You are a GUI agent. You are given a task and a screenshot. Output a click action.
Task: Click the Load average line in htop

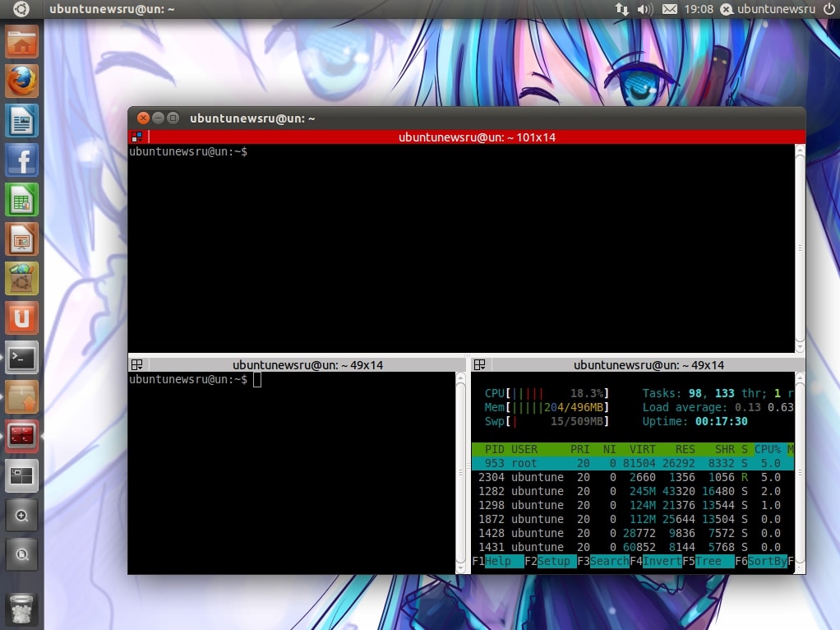[718, 407]
